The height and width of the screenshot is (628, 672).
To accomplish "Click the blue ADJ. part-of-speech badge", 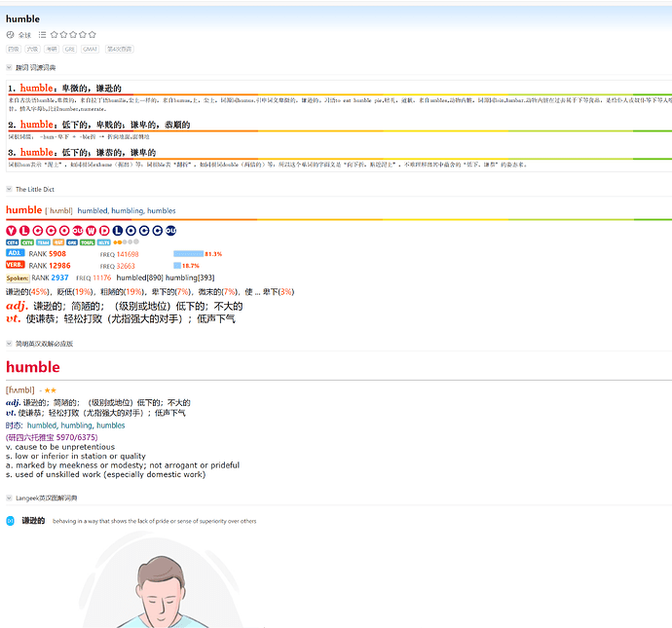I will (x=16, y=253).
